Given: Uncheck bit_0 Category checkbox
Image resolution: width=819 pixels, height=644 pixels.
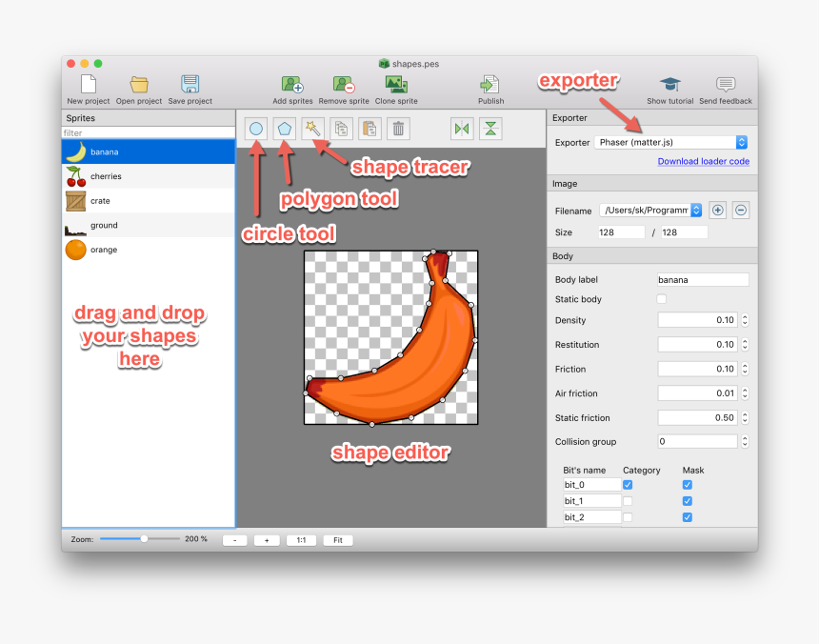Looking at the screenshot, I should coord(628,485).
